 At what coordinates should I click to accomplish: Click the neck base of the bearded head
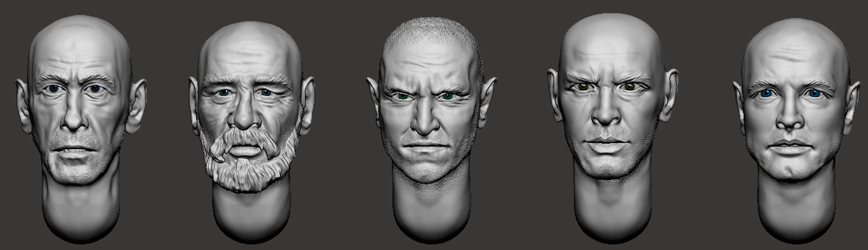252,217
